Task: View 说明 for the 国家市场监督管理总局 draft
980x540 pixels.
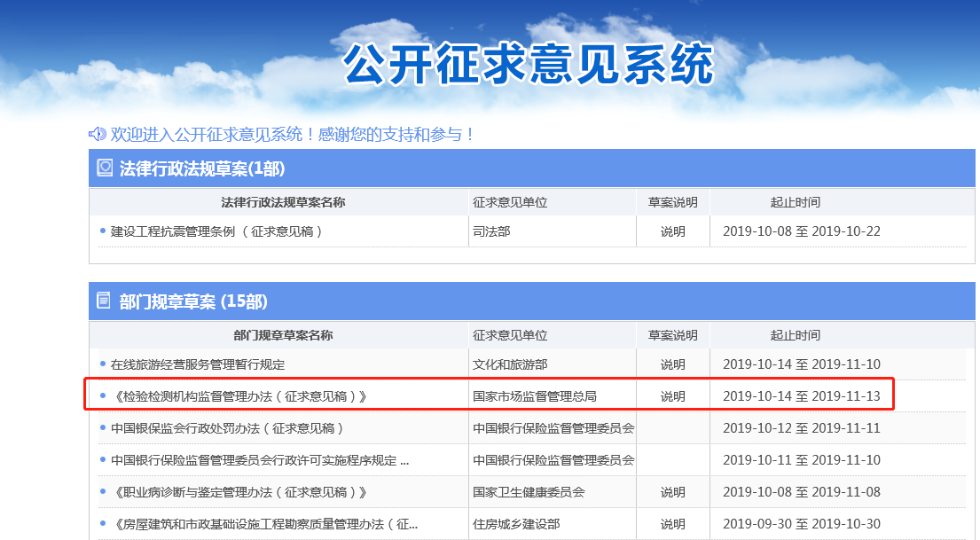Action: pos(672,396)
